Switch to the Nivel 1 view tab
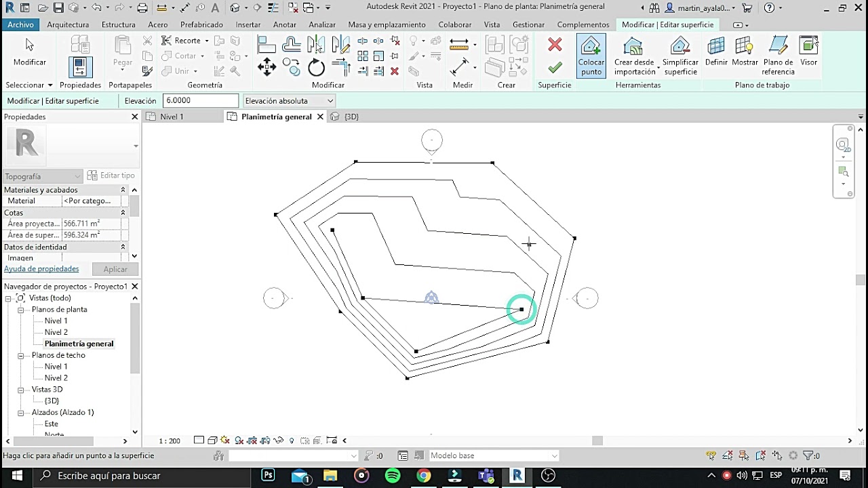868x488 pixels. [x=172, y=117]
